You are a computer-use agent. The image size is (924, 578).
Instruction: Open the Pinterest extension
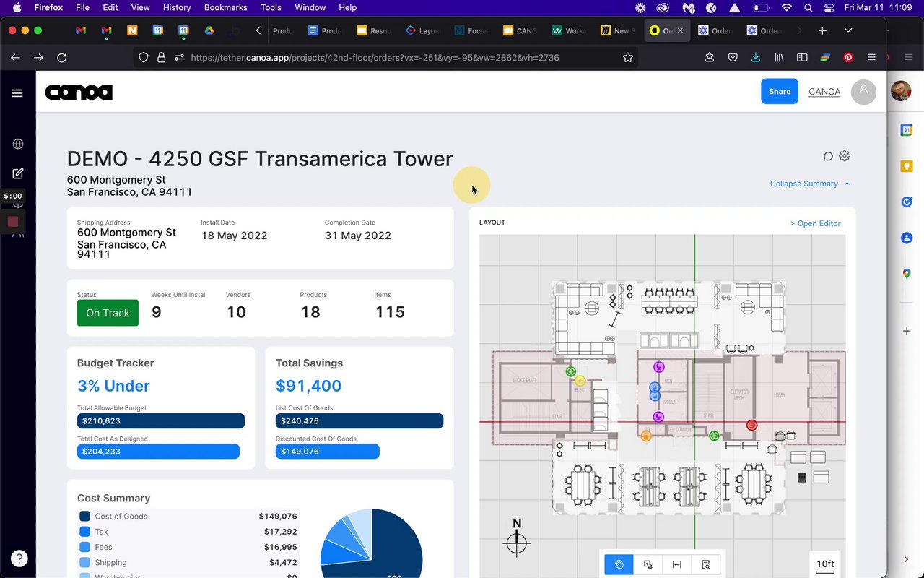848,58
